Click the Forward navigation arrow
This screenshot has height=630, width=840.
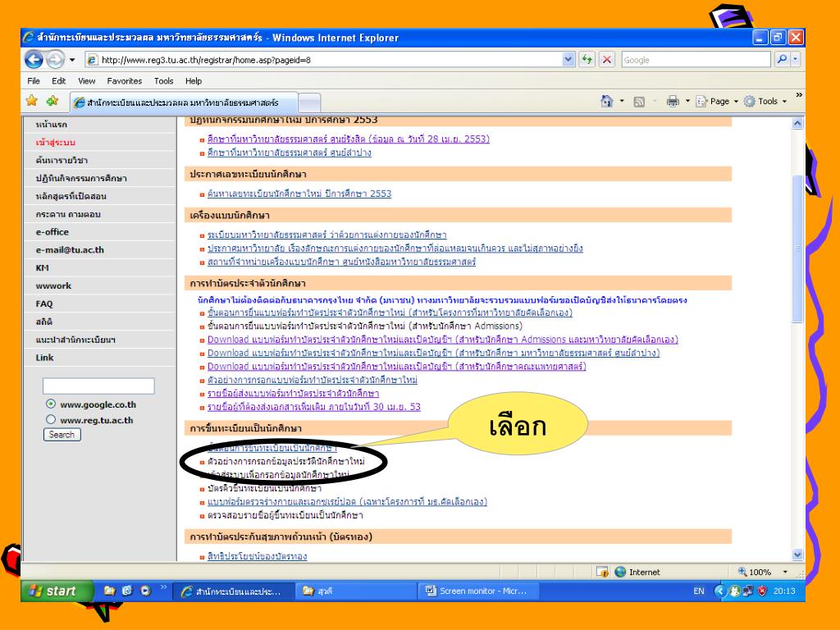tap(55, 59)
